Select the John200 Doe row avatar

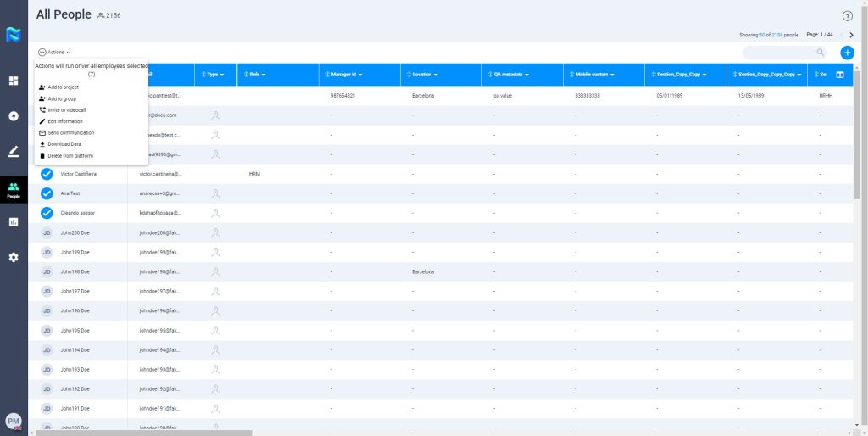(47, 232)
